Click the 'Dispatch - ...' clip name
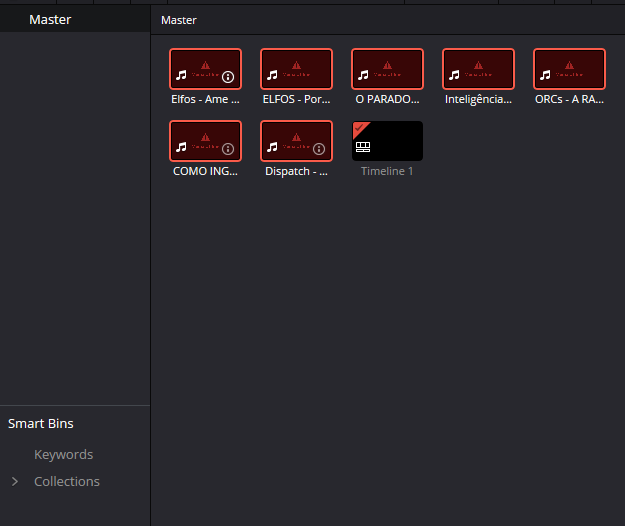 tap(296, 171)
